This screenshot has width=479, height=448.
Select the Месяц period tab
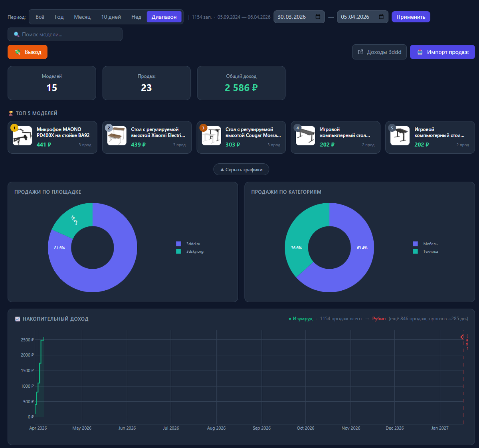coord(82,17)
